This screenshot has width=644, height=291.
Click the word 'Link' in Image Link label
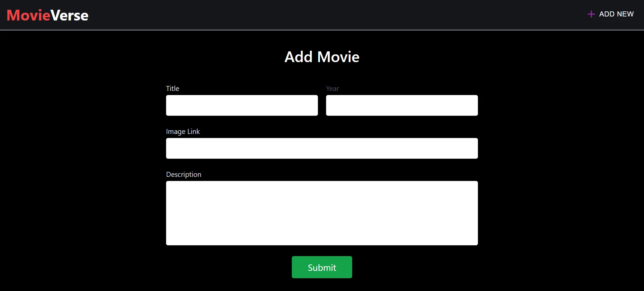tap(194, 132)
